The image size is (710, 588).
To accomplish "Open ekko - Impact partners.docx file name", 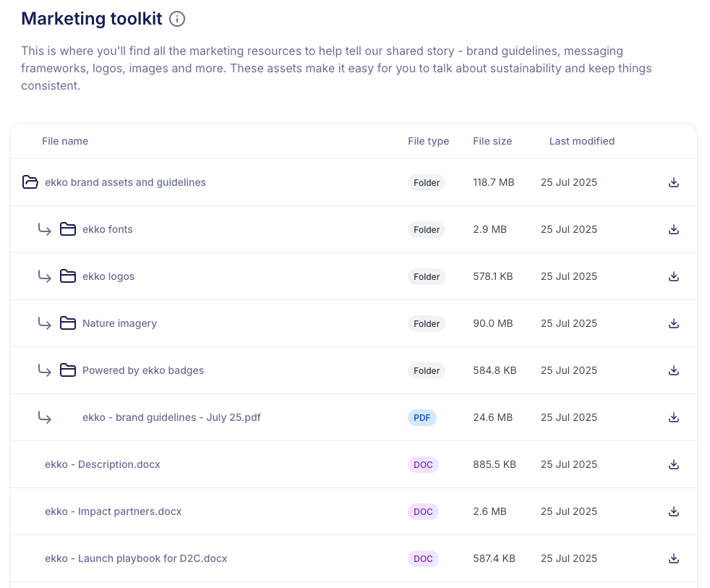I will pos(114,511).
